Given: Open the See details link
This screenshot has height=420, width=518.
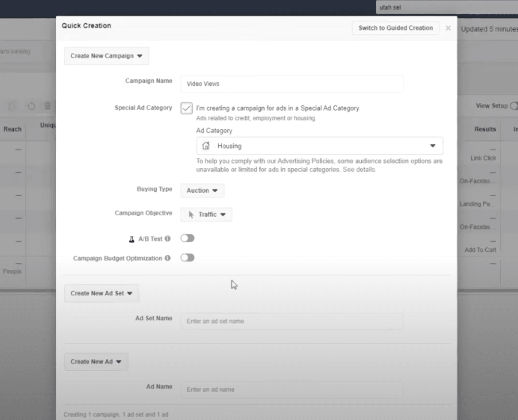Looking at the screenshot, I should (359, 170).
